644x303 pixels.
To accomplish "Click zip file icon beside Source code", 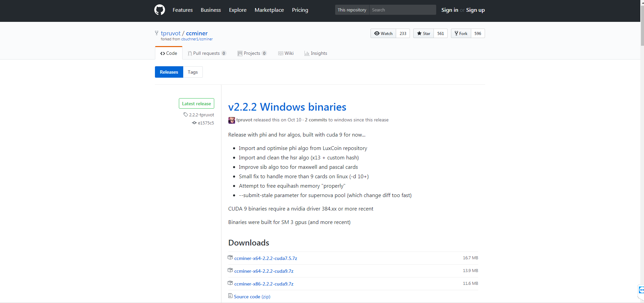I will tap(230, 296).
